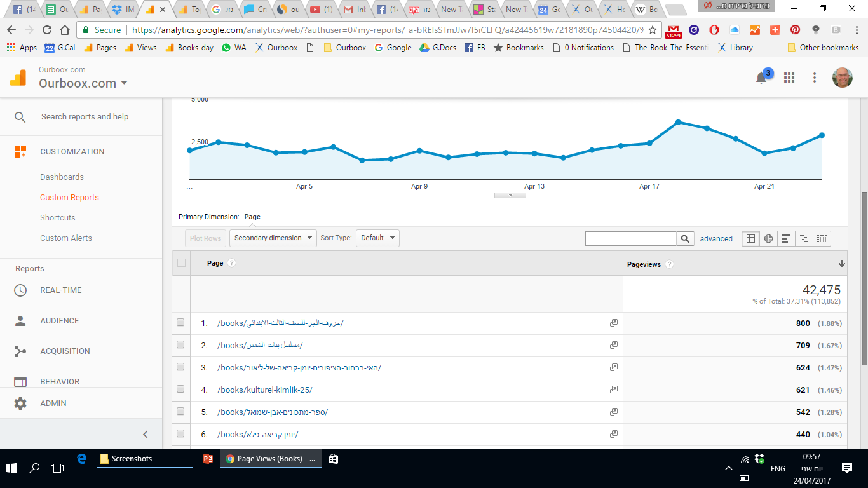Click the notifications bell icon
The height and width of the screenshot is (488, 868).
coord(761,78)
